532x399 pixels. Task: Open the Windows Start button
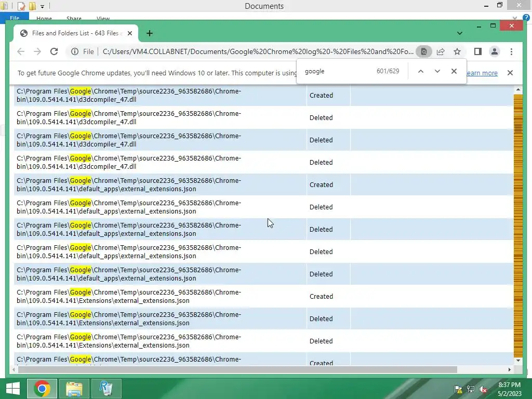(x=13, y=389)
